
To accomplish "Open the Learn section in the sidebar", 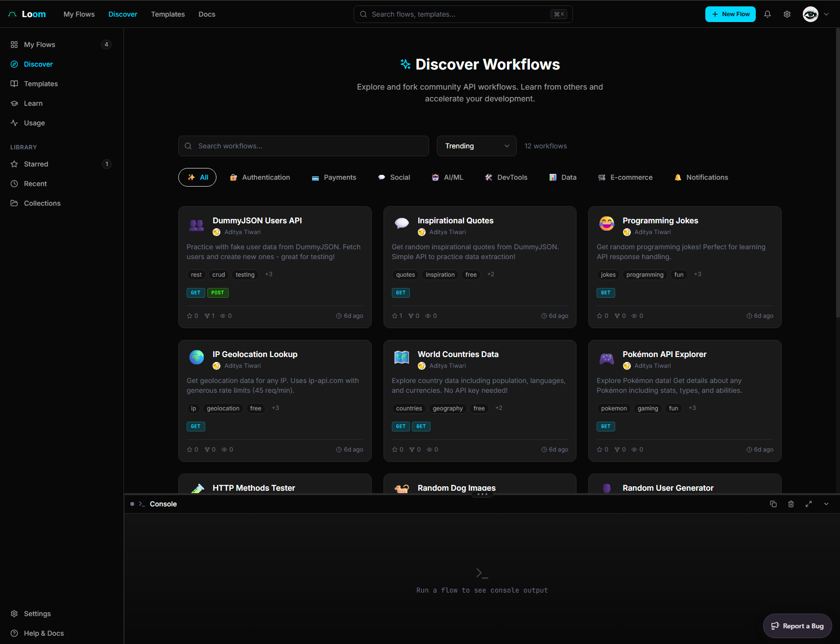I will point(33,103).
